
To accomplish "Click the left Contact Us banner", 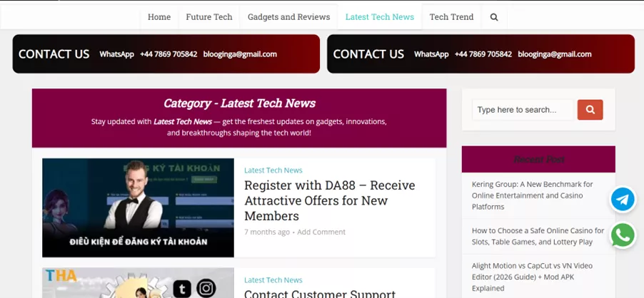I will [166, 54].
